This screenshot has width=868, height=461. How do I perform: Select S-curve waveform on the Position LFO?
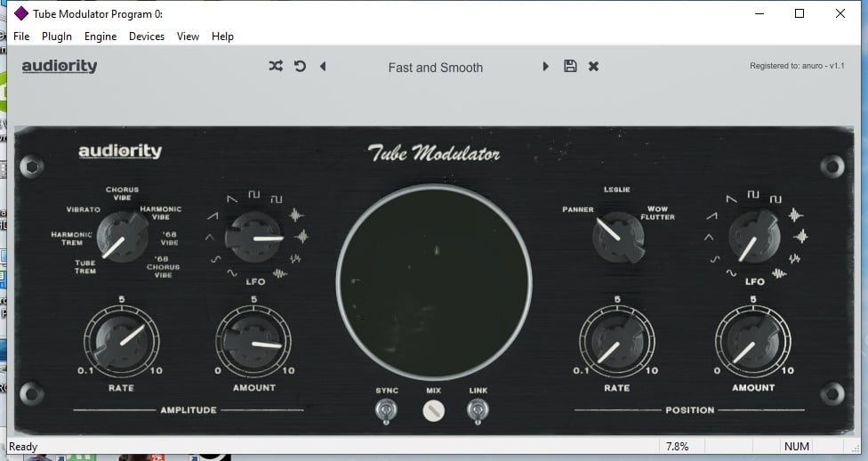(715, 259)
